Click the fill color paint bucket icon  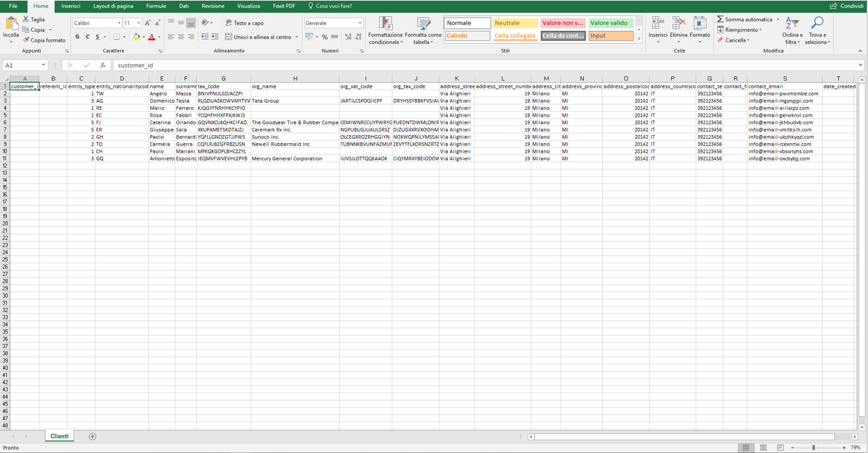[x=136, y=37]
